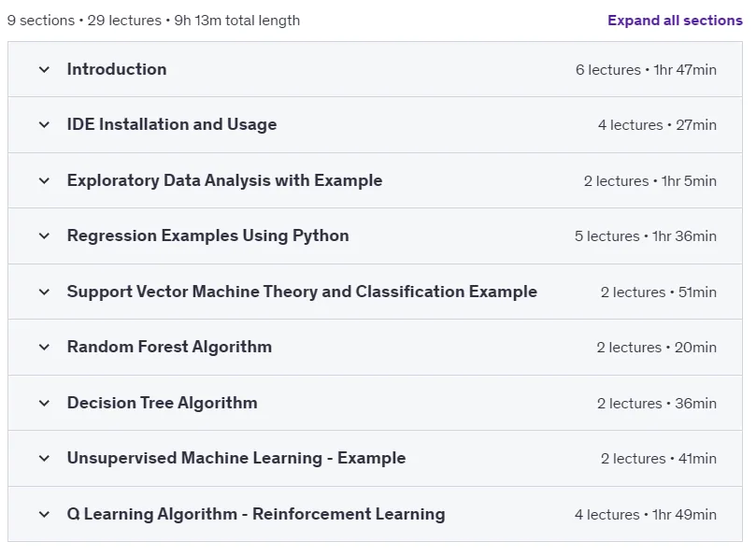Click chevron beside Support Vector Machine Theory section
The width and height of the screenshot is (756, 556).
[x=44, y=292]
